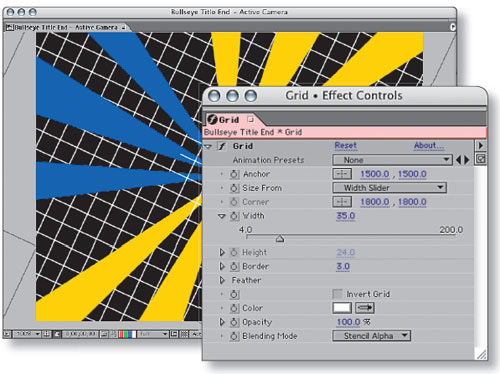Click the Blending Mode stopwatch icon
The width and height of the screenshot is (500, 374).
(x=234, y=336)
